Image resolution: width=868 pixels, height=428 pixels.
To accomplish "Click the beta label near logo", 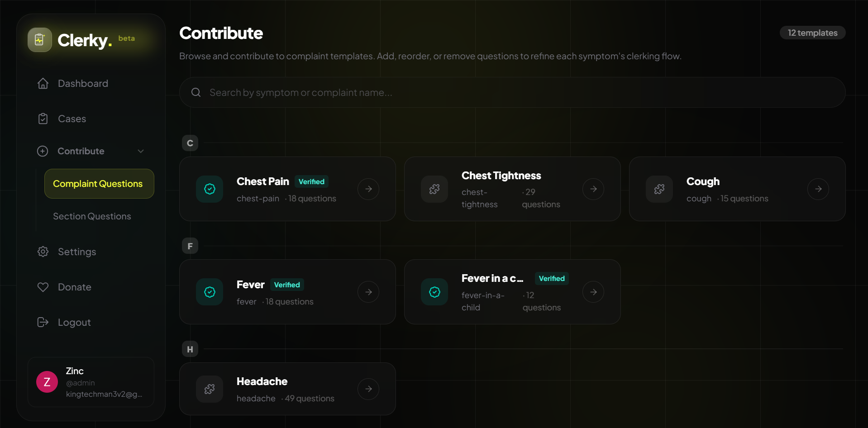I will 127,38.
